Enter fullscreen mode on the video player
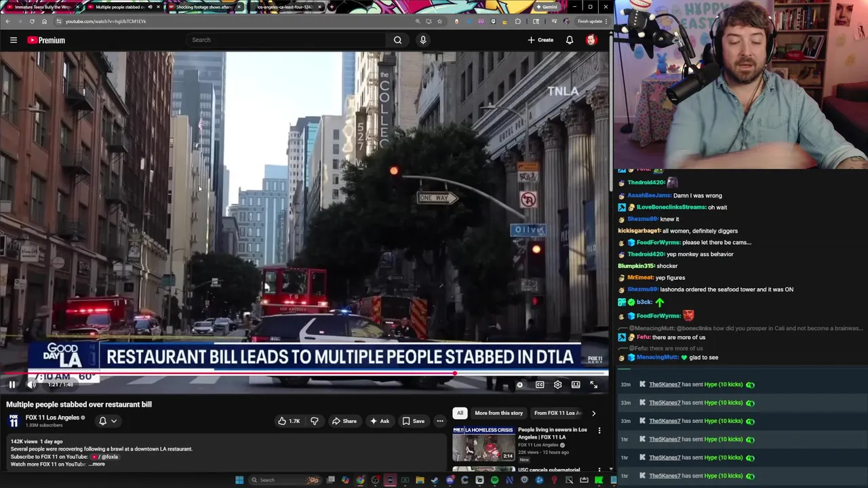 coord(593,384)
